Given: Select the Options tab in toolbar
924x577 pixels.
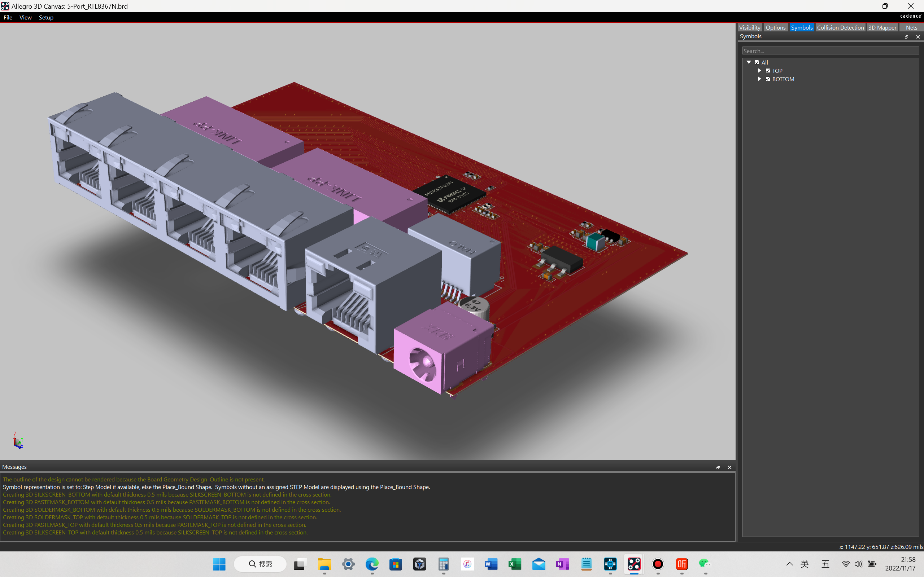Looking at the screenshot, I should [775, 27].
